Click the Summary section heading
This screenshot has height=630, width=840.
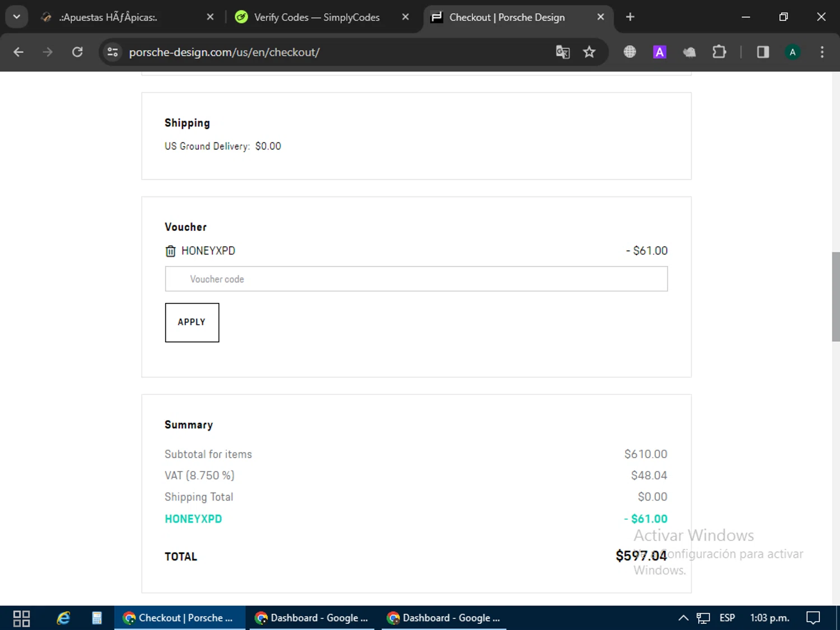coord(189,425)
